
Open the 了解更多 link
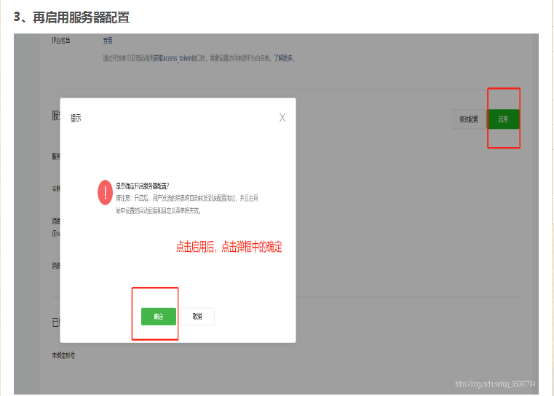coord(284,58)
